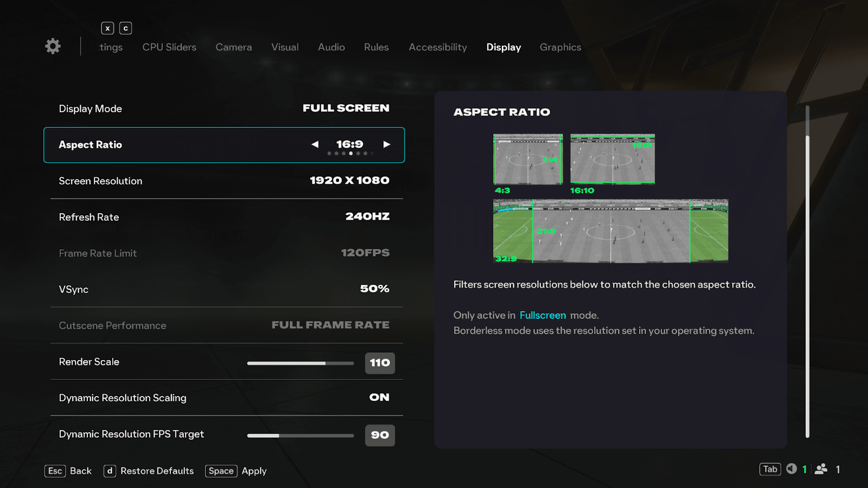
Task: Click the ASPECT RATIO panel heading
Action: (502, 112)
